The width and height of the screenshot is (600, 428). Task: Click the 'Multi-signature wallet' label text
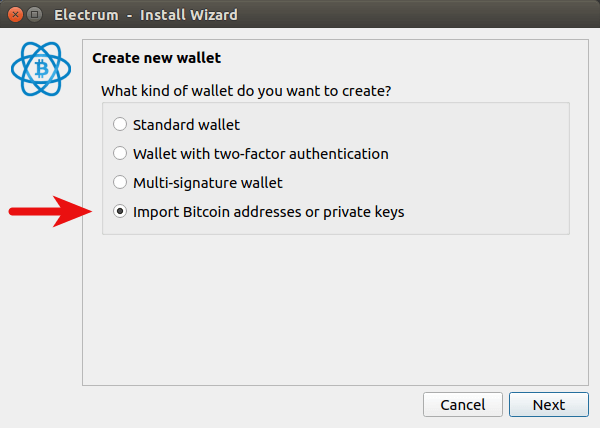(208, 183)
